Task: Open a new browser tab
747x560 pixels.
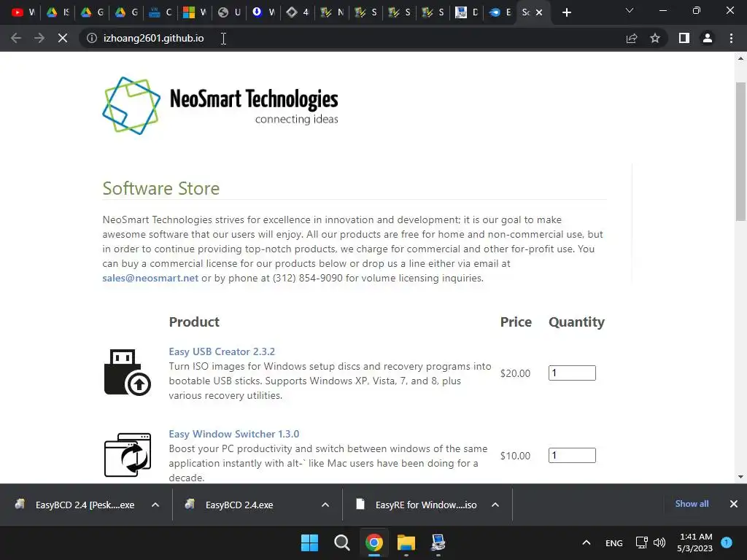Action: pos(566,12)
